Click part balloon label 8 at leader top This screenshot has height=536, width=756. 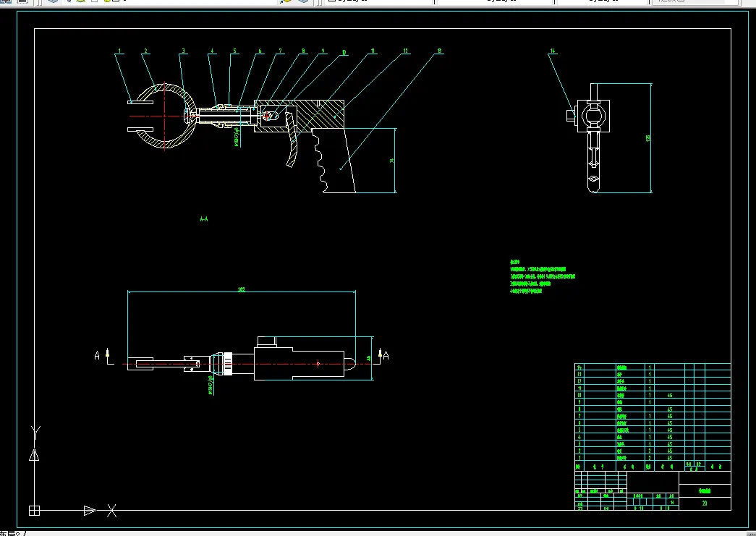click(x=303, y=51)
